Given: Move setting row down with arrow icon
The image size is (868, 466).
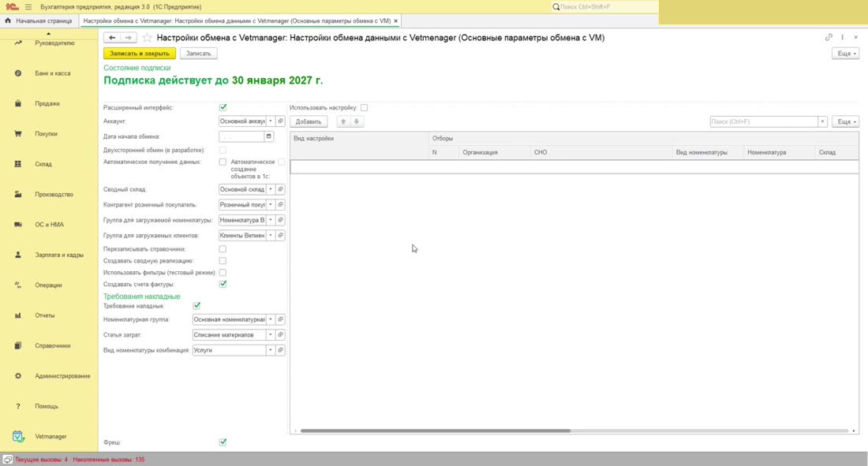Looking at the screenshot, I should [357, 121].
